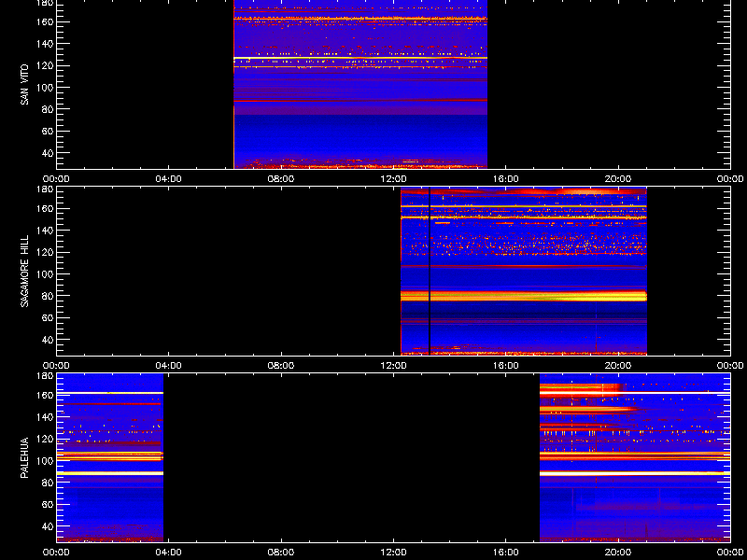Select the 100 frequency tick on Sagamore Hill panel
The height and width of the screenshot is (560, 747).
point(45,274)
